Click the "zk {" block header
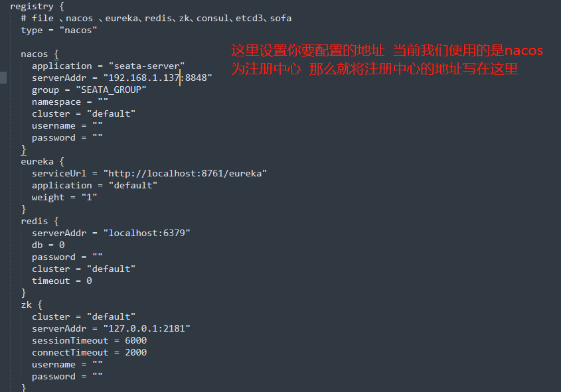 [x=31, y=304]
